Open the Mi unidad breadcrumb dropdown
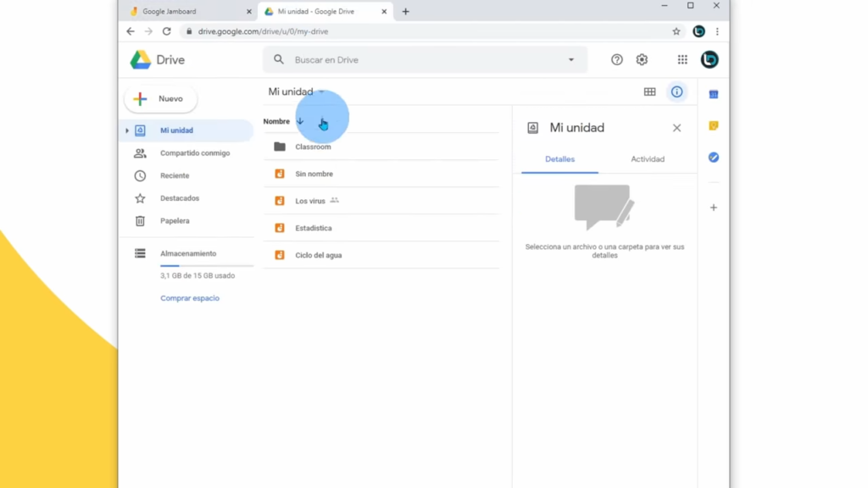 pos(296,91)
